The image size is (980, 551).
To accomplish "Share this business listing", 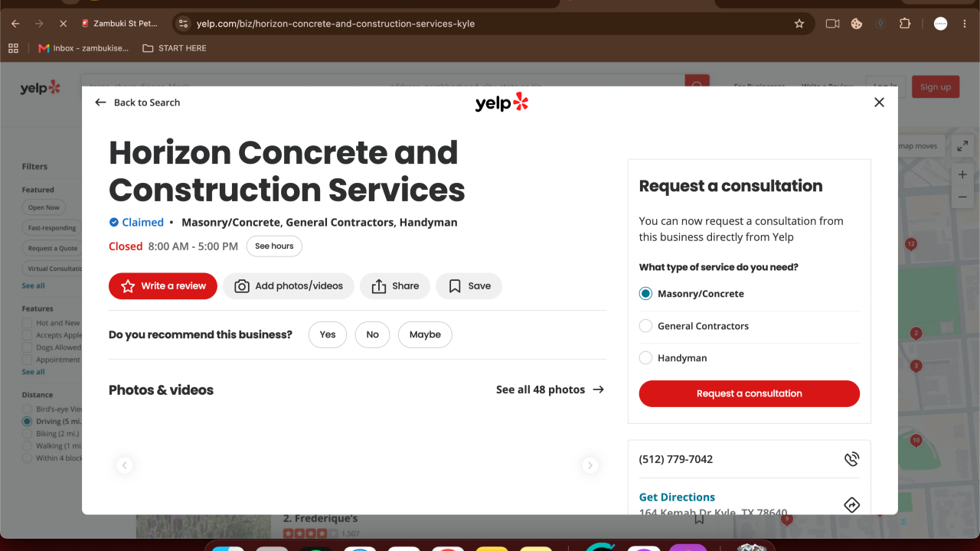I will (x=395, y=286).
